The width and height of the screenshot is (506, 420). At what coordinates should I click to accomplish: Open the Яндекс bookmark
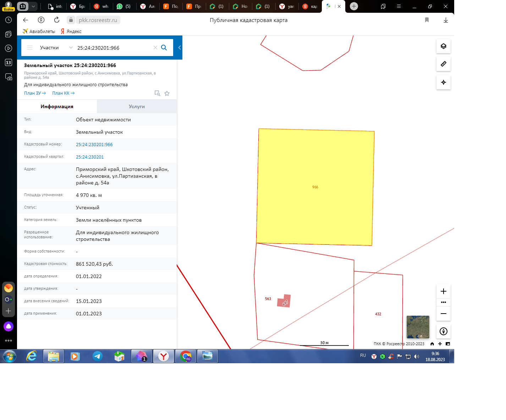[71, 31]
